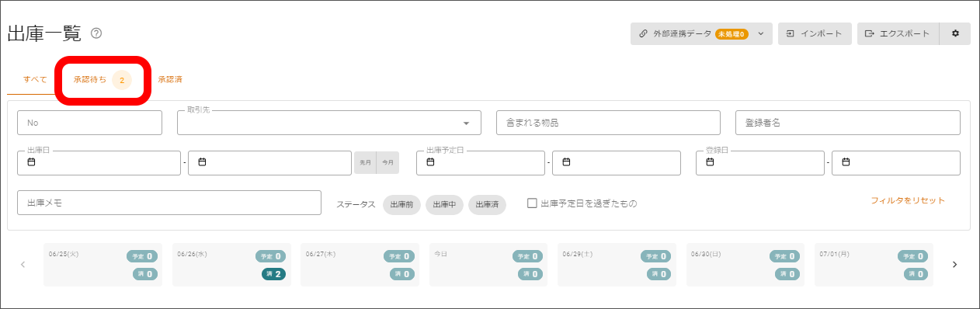This screenshot has width=980, height=309.
Task: Open the 取引先 dropdown
Action: coord(329,123)
